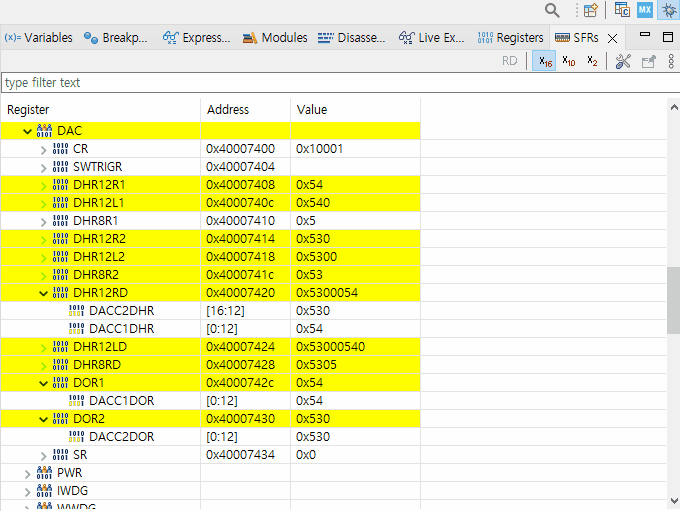Viewport: 680px width, 511px height.
Task: Toggle hexadecimal x16 number format
Action: coord(545,61)
